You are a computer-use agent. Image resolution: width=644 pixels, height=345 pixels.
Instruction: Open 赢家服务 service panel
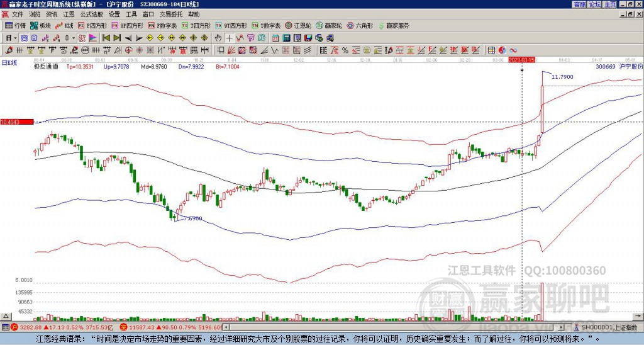coord(394,25)
